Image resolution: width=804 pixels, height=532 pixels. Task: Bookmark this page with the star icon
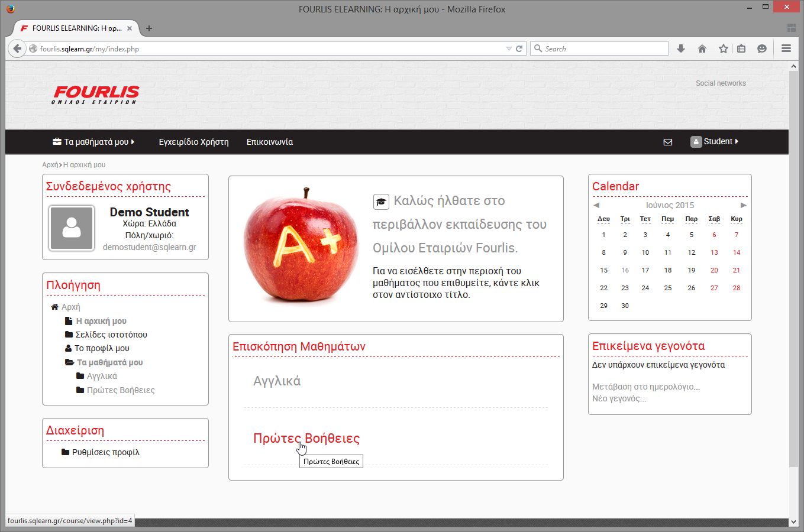point(723,48)
